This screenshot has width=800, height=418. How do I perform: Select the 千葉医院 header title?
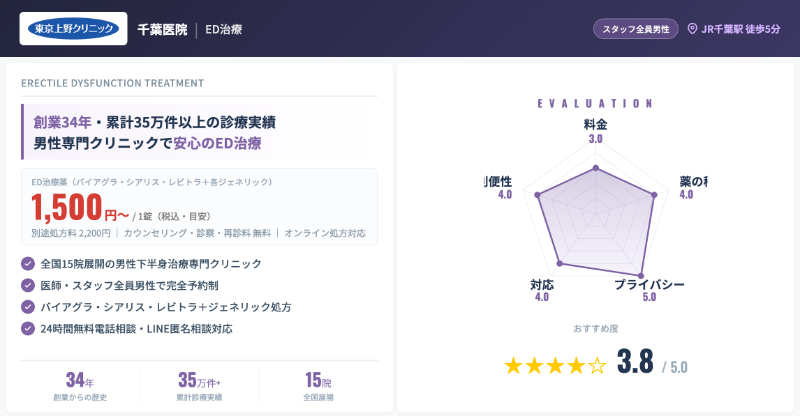pos(162,30)
